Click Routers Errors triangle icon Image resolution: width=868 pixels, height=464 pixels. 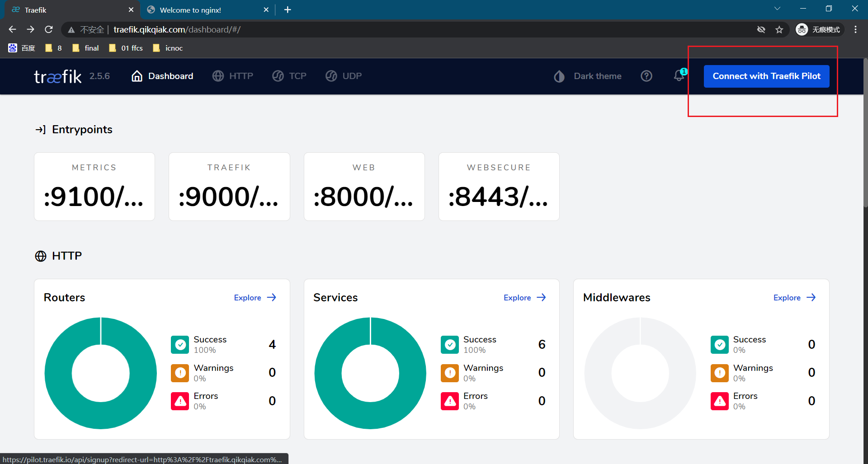point(180,401)
